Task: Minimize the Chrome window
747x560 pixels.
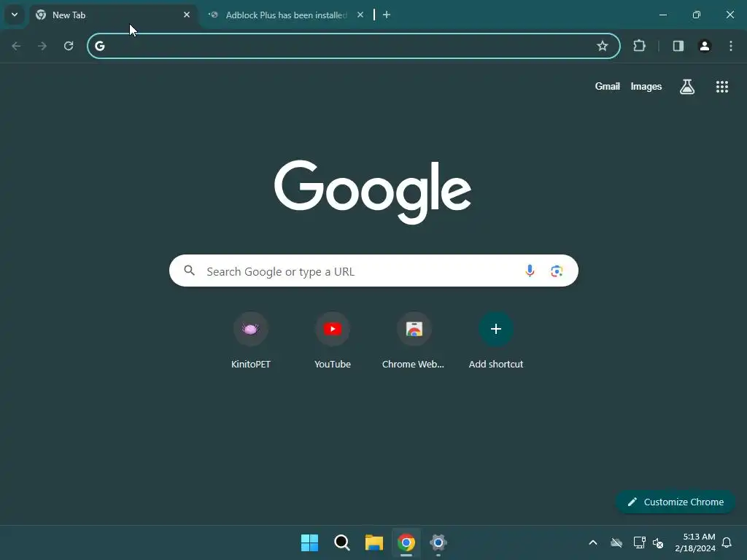Action: click(662, 15)
